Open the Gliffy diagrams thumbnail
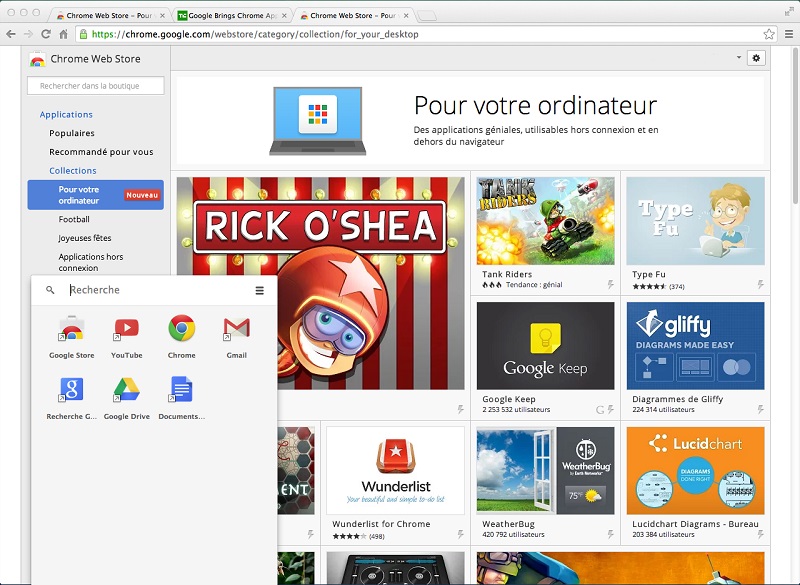Image resolution: width=800 pixels, height=585 pixels. click(x=695, y=346)
